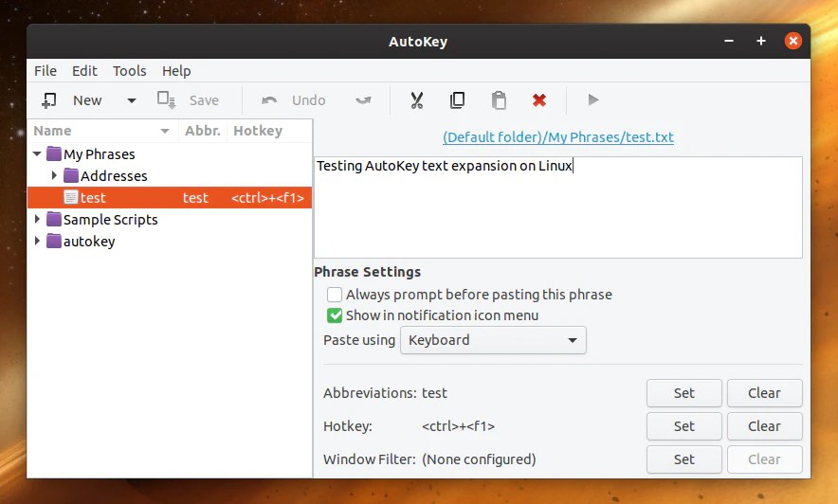
Task: Uncheck Show in notification icon menu
Action: [335, 315]
